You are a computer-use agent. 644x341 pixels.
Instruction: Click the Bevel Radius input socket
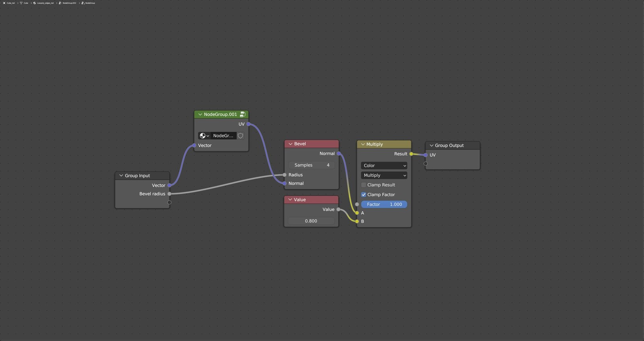click(x=285, y=175)
